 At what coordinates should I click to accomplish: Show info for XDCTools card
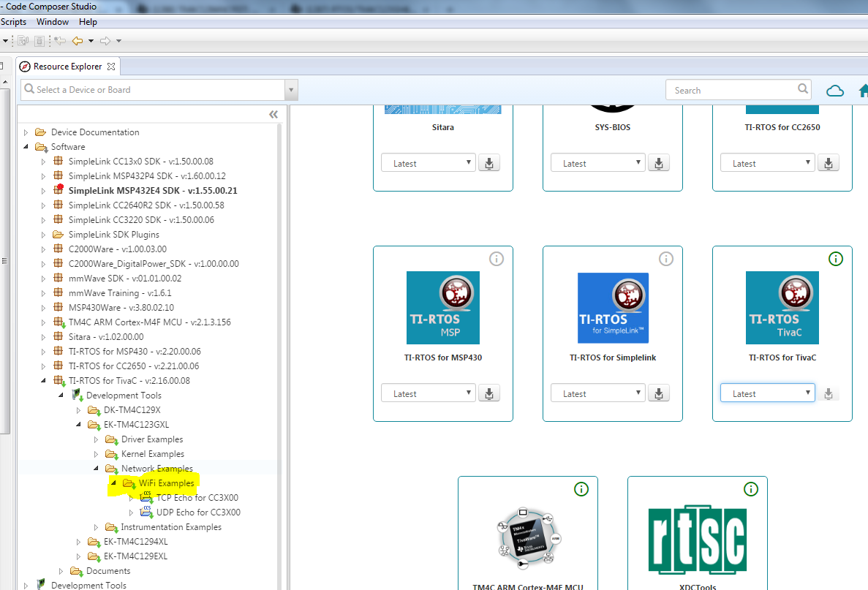click(x=751, y=488)
